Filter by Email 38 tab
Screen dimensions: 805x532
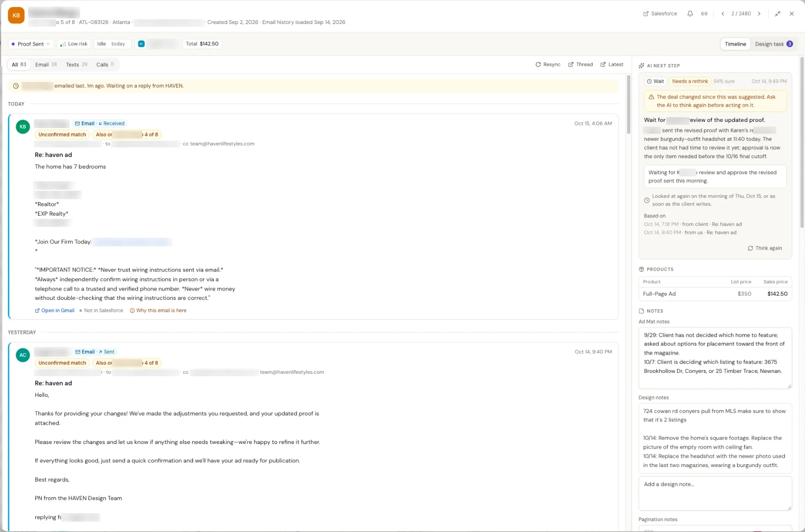pos(46,64)
